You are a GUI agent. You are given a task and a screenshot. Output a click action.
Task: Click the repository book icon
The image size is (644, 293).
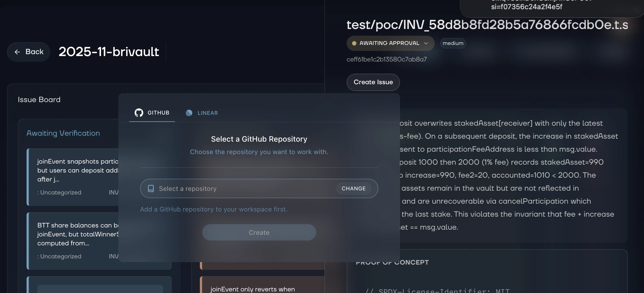click(x=151, y=188)
